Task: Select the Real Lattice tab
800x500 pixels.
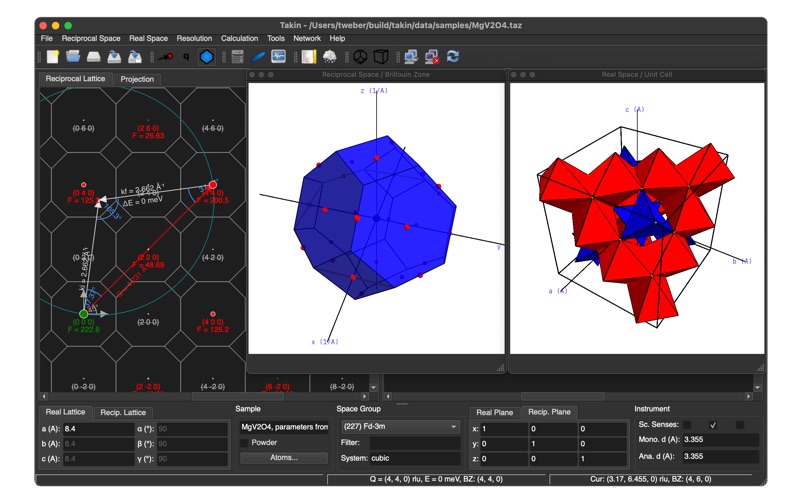Action: point(65,412)
